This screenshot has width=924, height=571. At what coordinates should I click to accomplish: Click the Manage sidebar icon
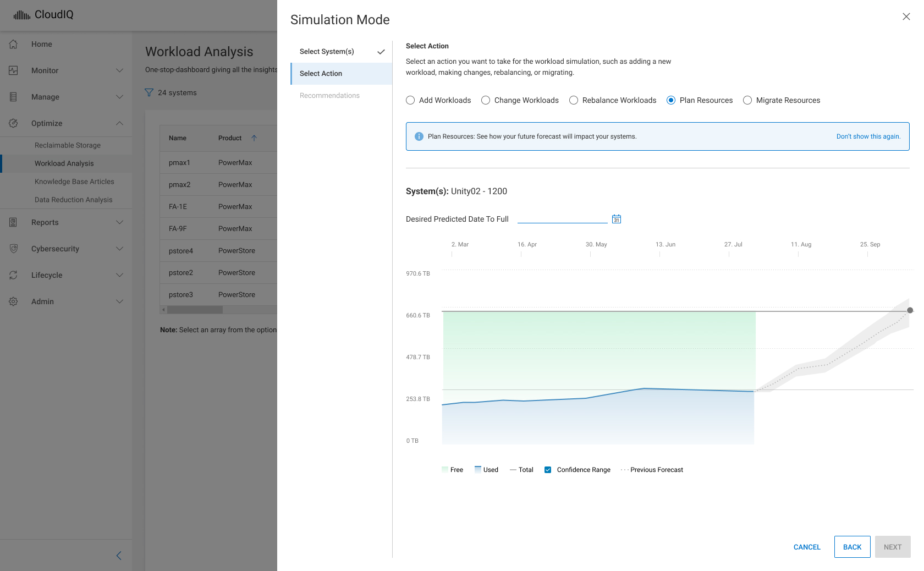[14, 97]
